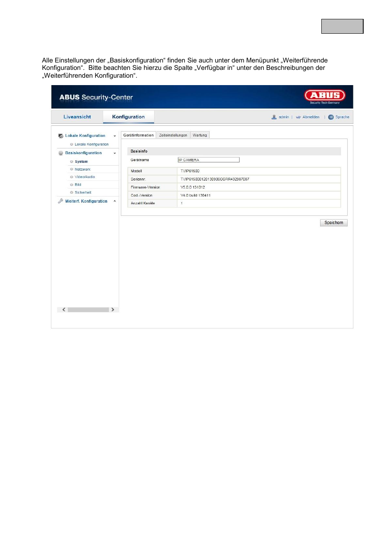Click the Gerätname input field

click(208, 160)
